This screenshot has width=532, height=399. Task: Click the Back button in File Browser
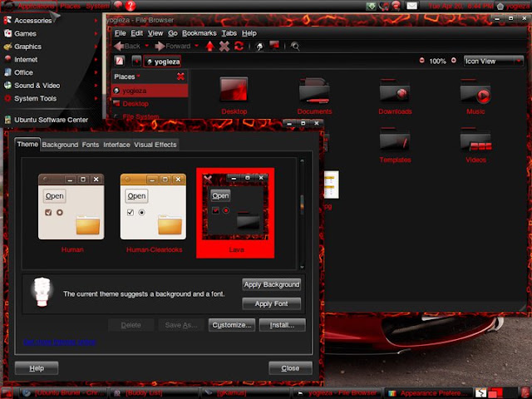click(x=127, y=46)
